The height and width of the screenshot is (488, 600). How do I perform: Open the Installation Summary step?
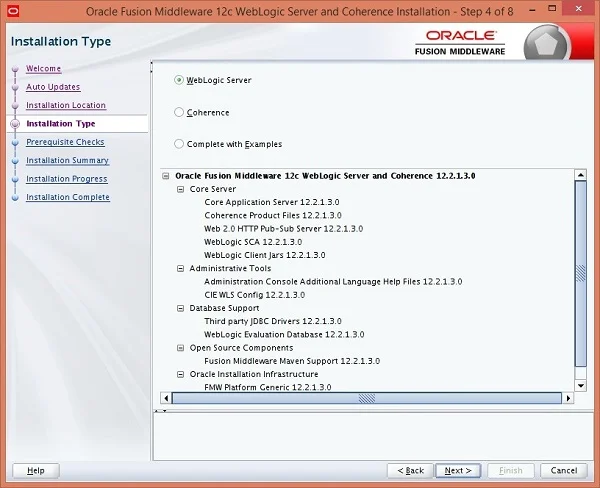67,160
